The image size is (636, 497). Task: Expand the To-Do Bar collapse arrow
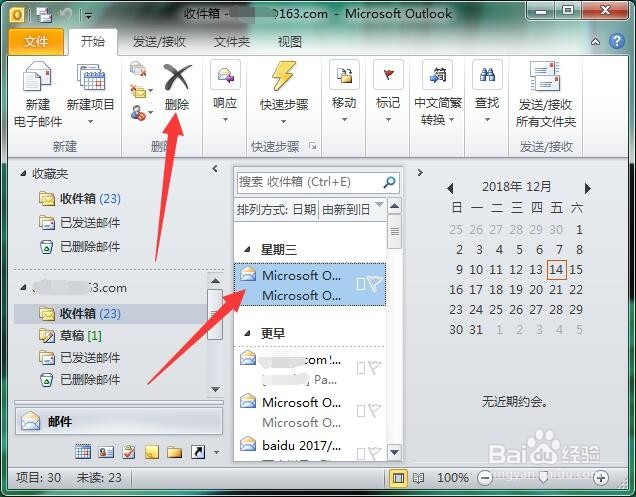[420, 173]
